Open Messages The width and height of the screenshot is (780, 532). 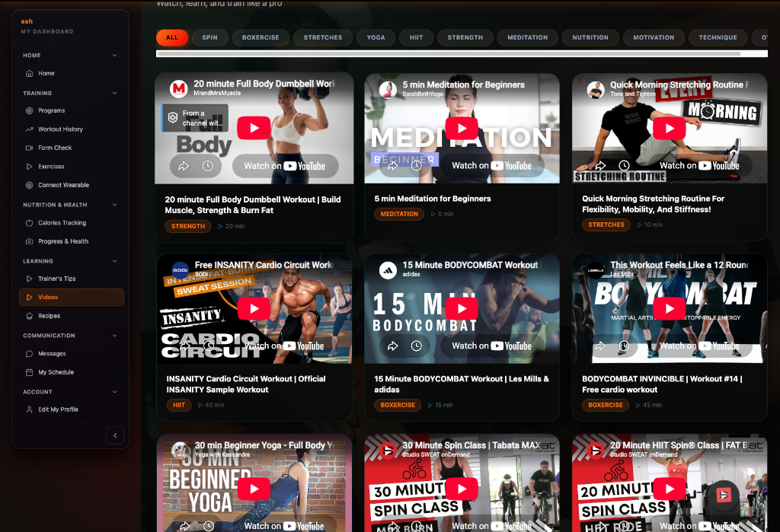[71, 353]
